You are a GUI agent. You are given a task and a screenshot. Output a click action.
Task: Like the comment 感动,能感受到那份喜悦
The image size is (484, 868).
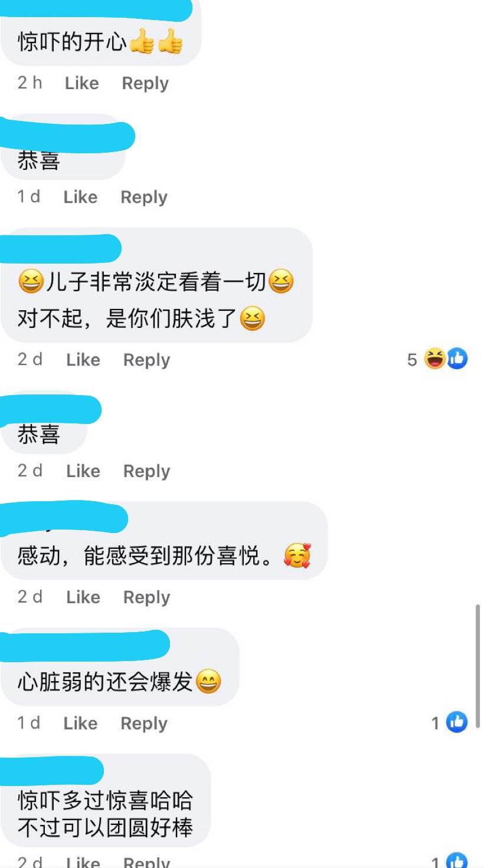tap(83, 597)
